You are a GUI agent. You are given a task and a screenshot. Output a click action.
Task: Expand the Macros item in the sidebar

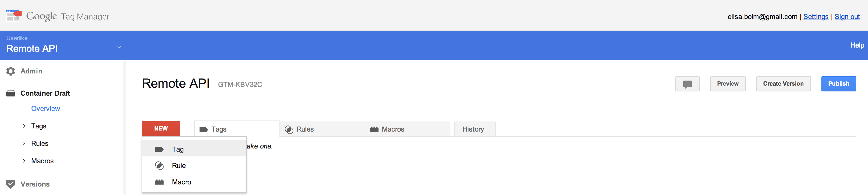(x=24, y=161)
